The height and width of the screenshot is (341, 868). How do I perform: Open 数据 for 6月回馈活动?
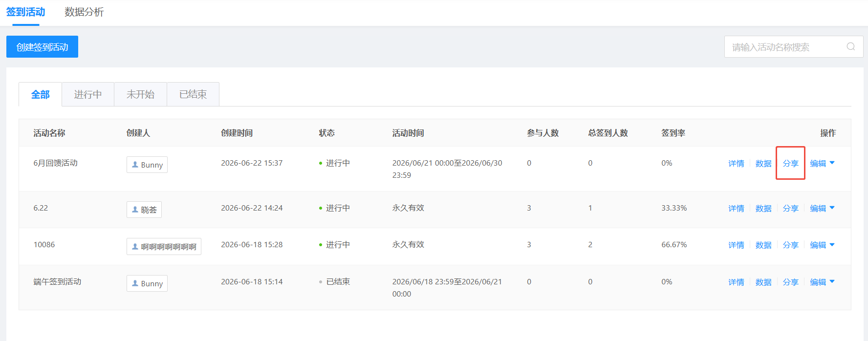click(763, 163)
